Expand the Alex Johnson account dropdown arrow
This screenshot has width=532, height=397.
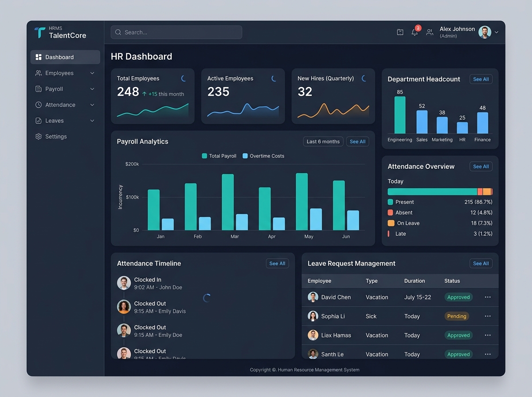pyautogui.click(x=497, y=32)
